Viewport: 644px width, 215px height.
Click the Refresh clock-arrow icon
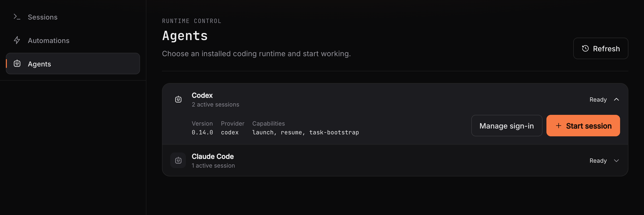(x=585, y=49)
